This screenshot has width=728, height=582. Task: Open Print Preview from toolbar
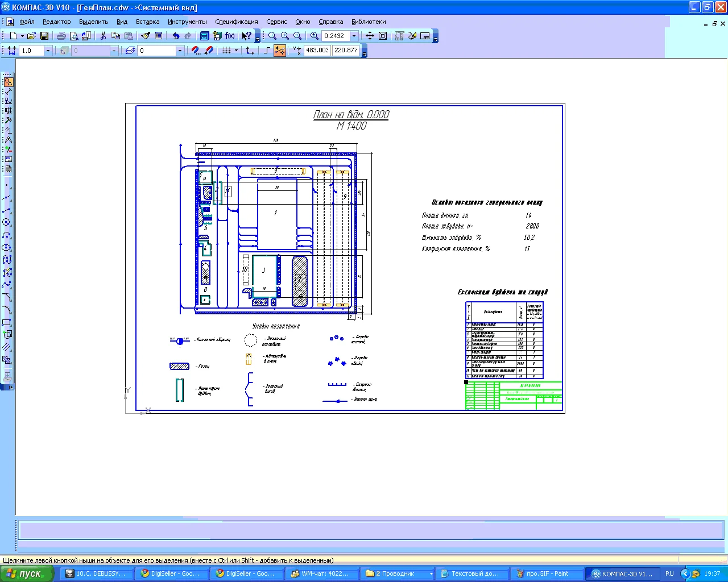tap(74, 36)
